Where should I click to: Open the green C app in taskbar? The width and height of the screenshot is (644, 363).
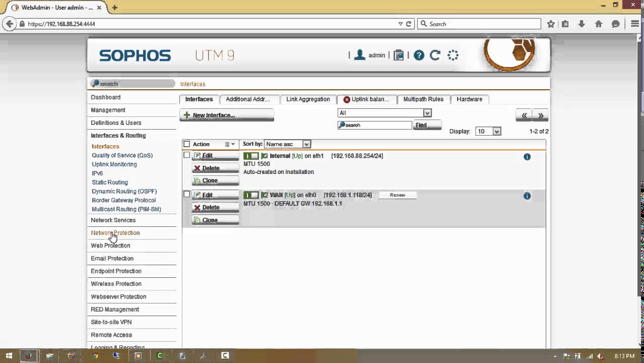point(160,356)
